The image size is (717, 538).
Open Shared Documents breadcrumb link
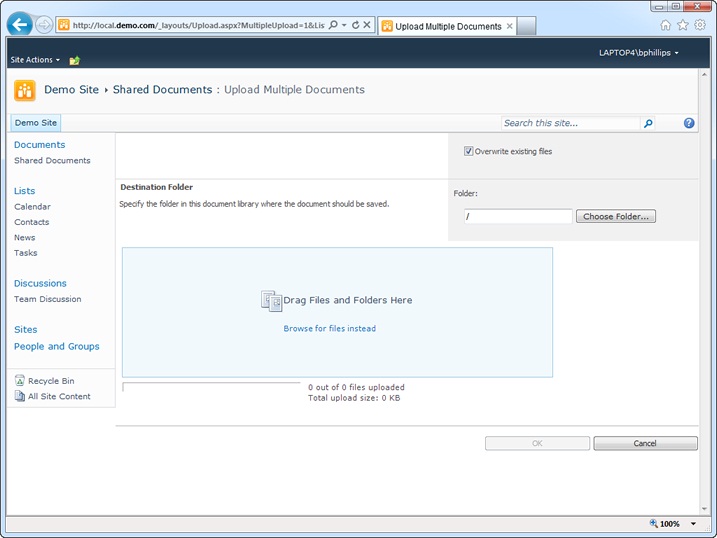(x=162, y=90)
